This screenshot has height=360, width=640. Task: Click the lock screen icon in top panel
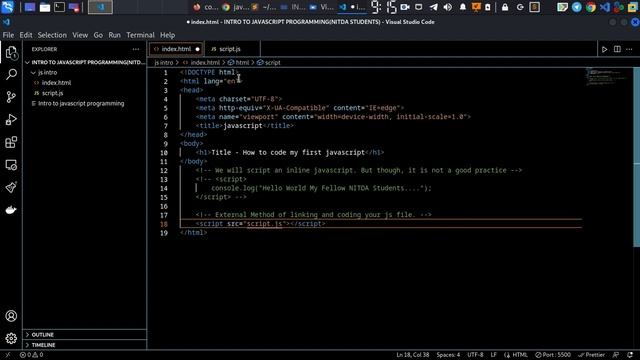tap(505, 7)
